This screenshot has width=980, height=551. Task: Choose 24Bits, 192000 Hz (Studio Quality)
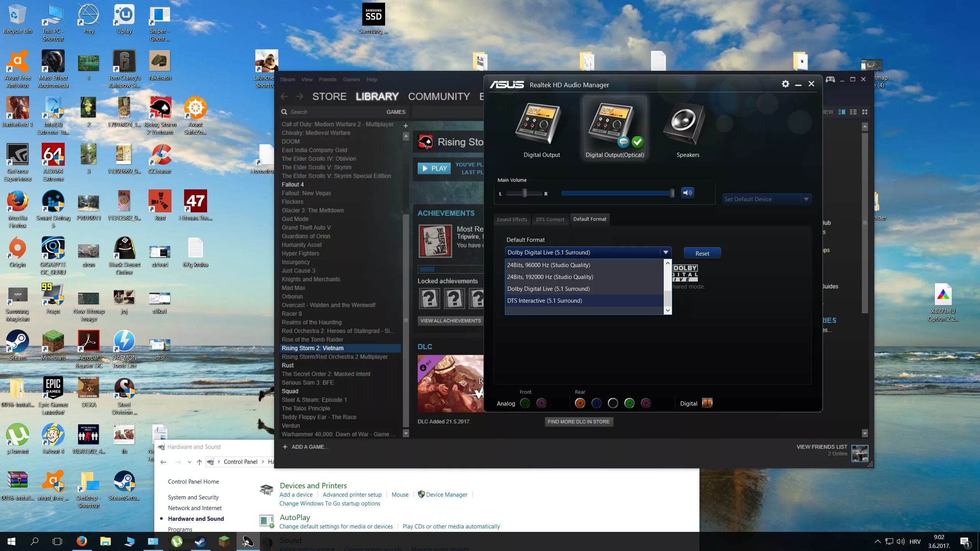coord(584,277)
